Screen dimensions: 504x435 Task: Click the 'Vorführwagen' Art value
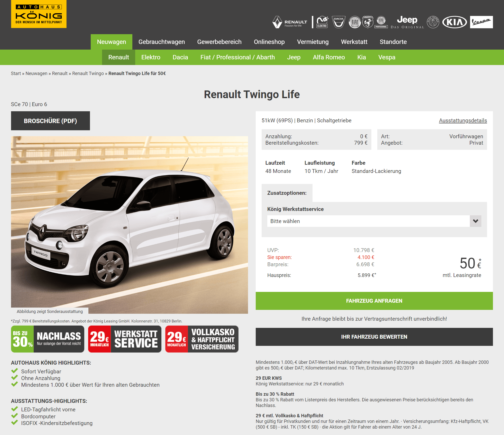(466, 136)
